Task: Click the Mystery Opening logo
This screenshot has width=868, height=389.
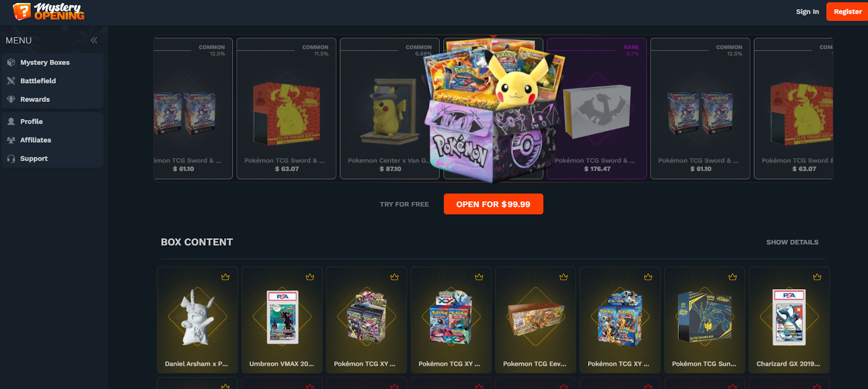Action: [49, 11]
